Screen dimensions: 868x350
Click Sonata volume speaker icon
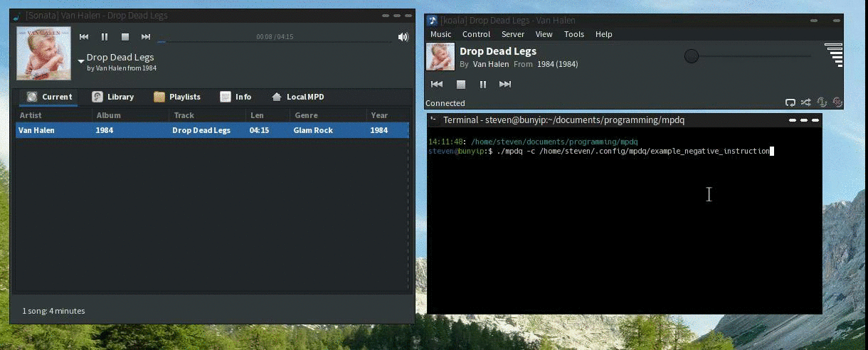(403, 37)
